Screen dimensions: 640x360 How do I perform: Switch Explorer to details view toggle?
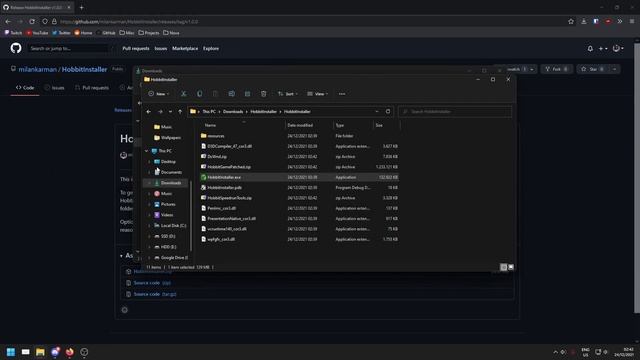(x=504, y=267)
